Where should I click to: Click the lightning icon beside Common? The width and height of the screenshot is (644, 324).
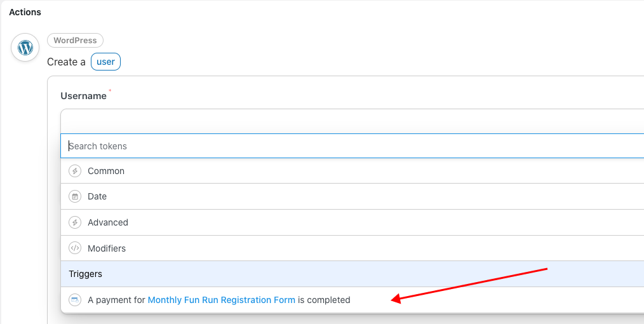[x=75, y=171]
